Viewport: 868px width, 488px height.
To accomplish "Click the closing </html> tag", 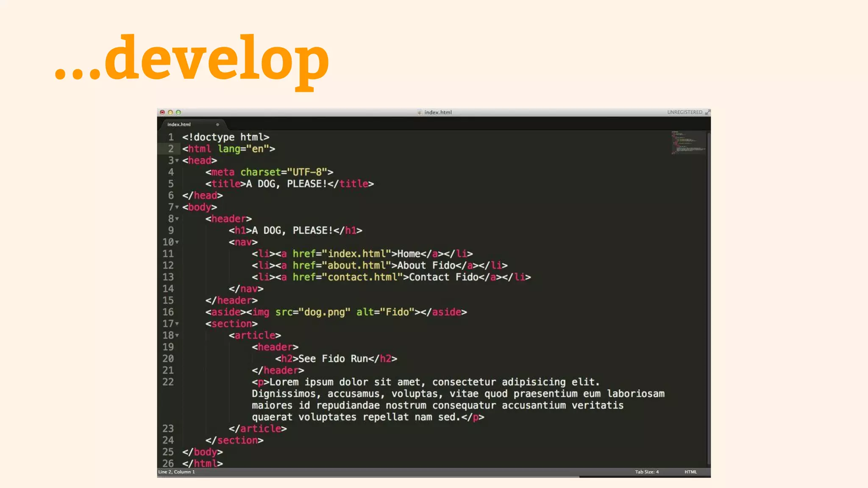I will [203, 463].
